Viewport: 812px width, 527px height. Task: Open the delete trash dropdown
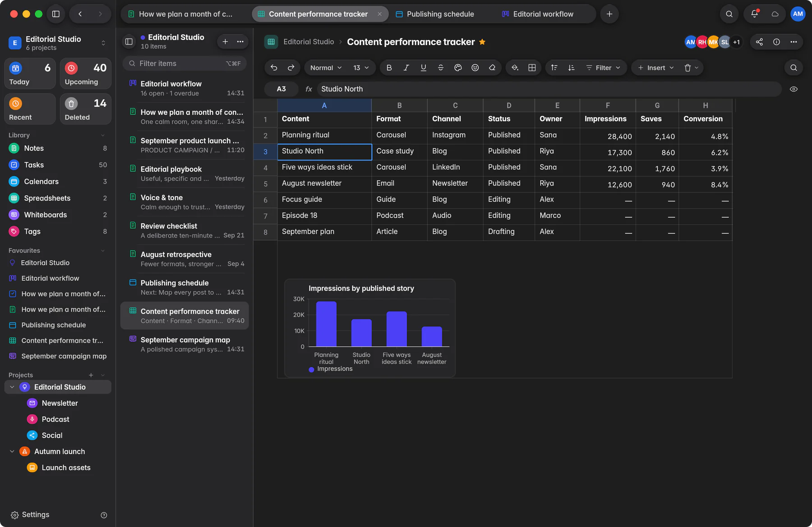(691, 68)
